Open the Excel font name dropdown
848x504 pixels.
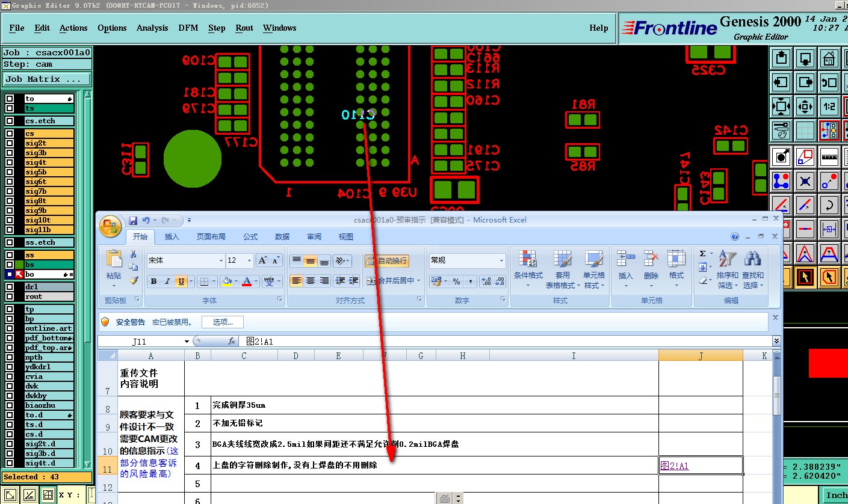(x=221, y=260)
